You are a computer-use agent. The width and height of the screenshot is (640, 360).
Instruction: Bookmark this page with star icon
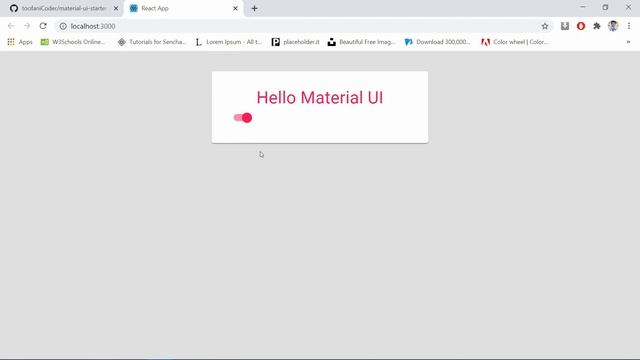click(x=544, y=26)
